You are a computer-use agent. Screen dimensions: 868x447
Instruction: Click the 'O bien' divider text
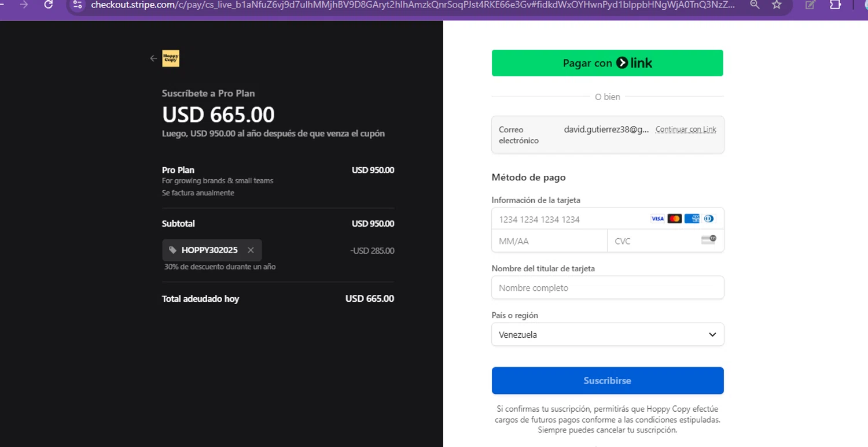click(x=608, y=97)
